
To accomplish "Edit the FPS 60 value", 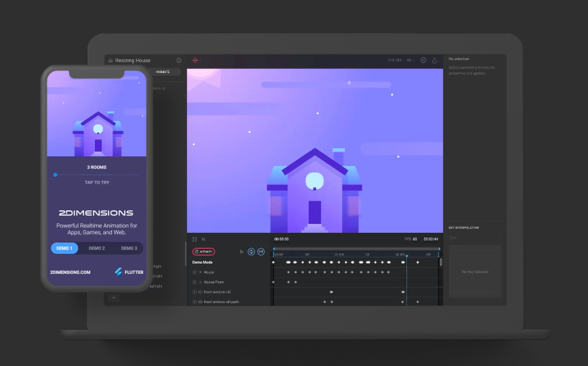I will click(415, 239).
